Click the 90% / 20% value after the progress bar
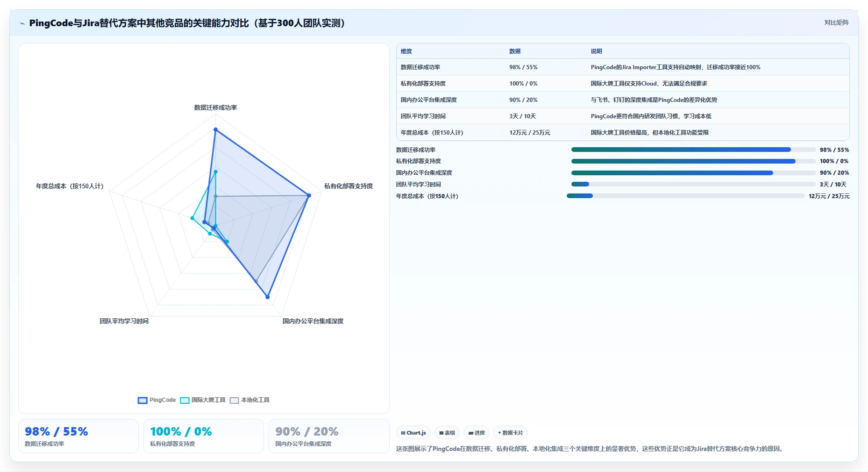The height and width of the screenshot is (472, 868). (834, 173)
